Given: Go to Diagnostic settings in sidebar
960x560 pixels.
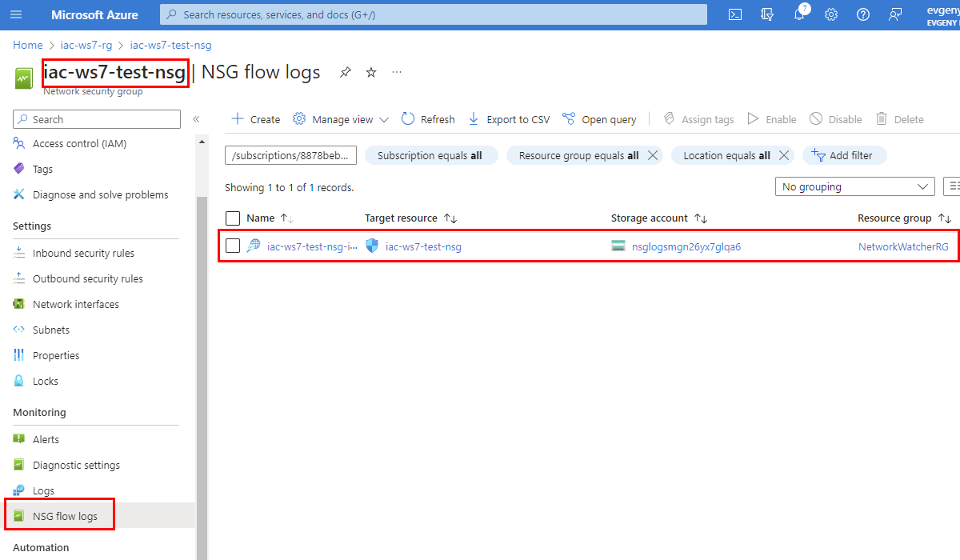Looking at the screenshot, I should point(76,465).
